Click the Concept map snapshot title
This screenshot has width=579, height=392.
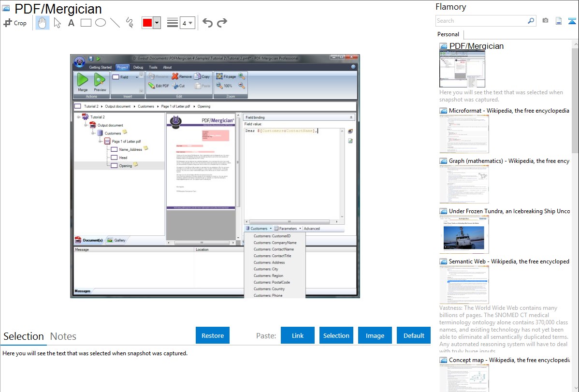[x=509, y=360]
